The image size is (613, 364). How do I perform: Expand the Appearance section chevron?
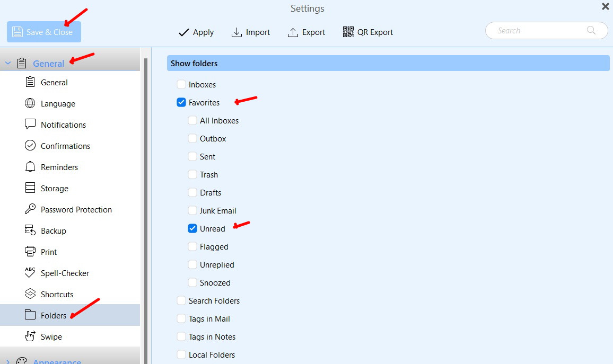click(x=8, y=362)
